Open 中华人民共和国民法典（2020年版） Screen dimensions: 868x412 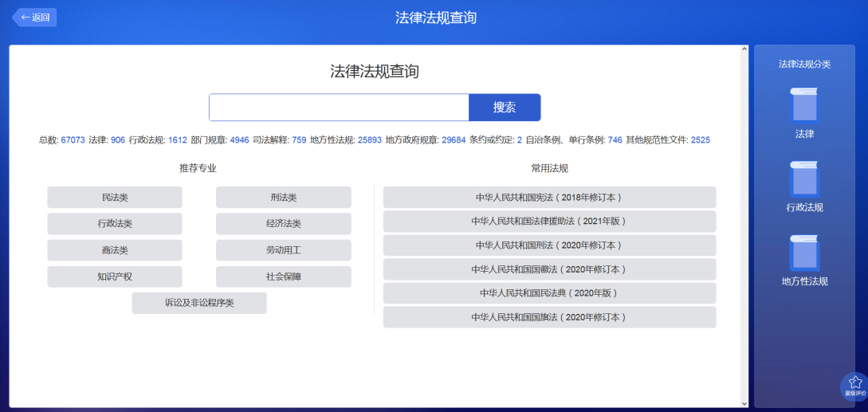pyautogui.click(x=550, y=293)
